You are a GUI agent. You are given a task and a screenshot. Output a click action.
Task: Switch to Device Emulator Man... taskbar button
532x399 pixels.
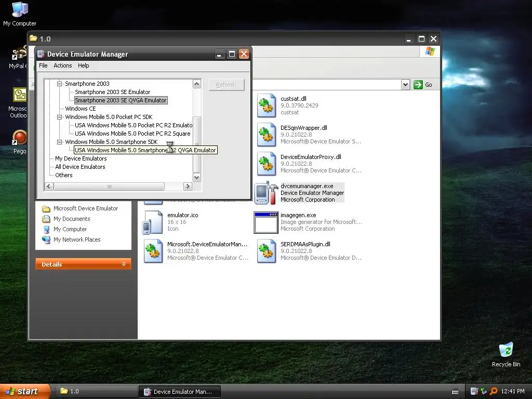pyautogui.click(x=179, y=392)
